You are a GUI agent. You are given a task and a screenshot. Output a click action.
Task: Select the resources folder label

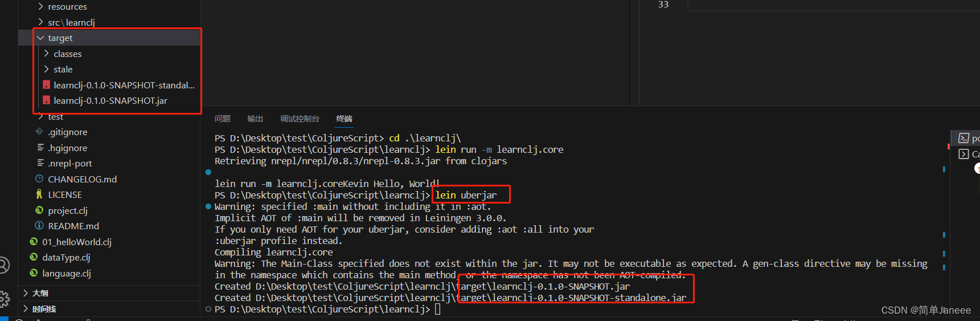tap(67, 6)
